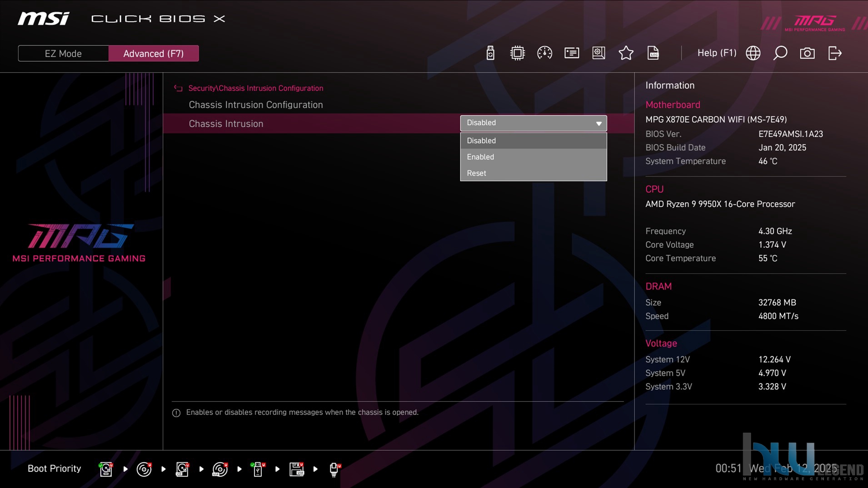Click the Jan 20, 2025 build date
868x488 pixels.
(782, 148)
